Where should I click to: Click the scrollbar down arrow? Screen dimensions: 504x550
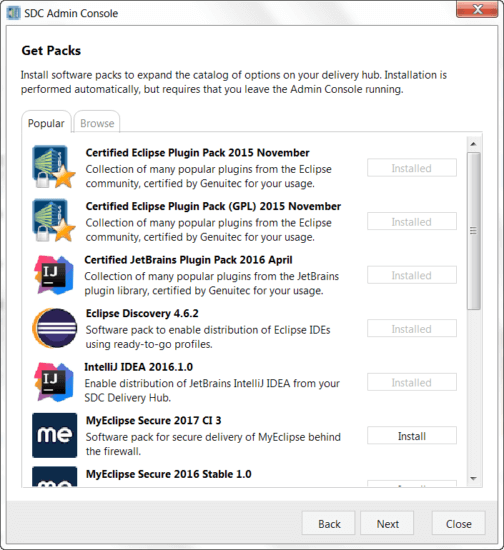(473, 478)
